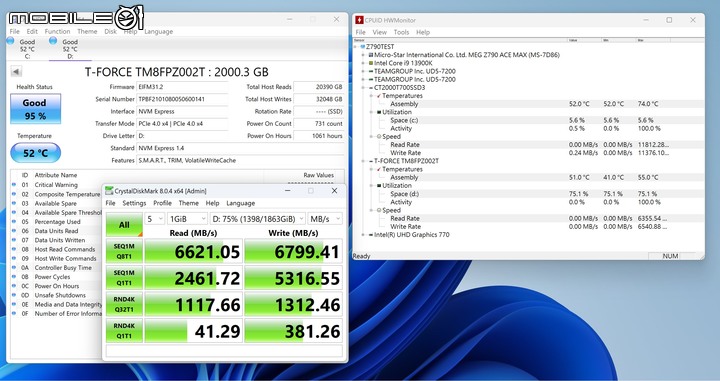Screen dimensions: 720x381
Task: Select the Space (c:) row in HWMonitor
Action: pos(530,120)
